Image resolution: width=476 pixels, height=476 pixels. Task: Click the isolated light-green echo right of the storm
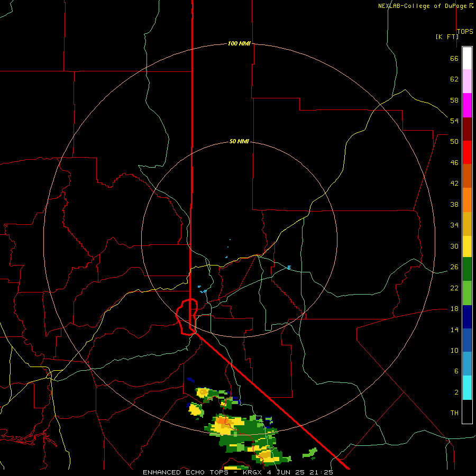pyautogui.click(x=310, y=453)
